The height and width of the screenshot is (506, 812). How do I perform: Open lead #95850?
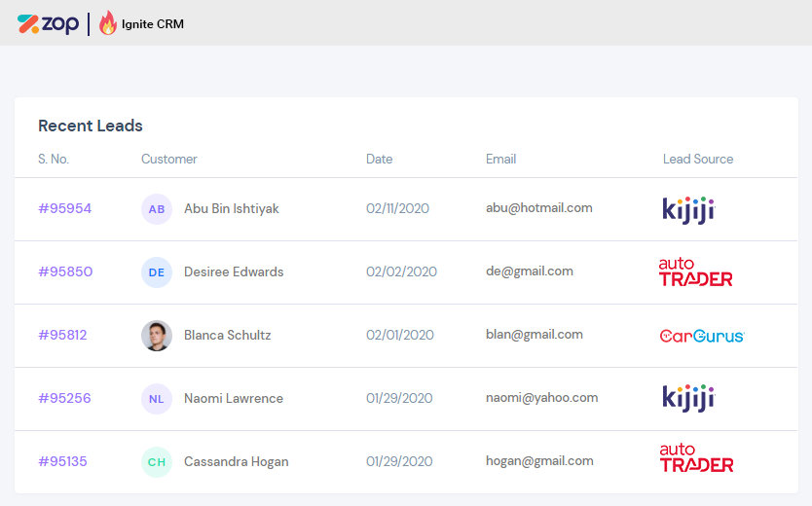click(x=65, y=271)
